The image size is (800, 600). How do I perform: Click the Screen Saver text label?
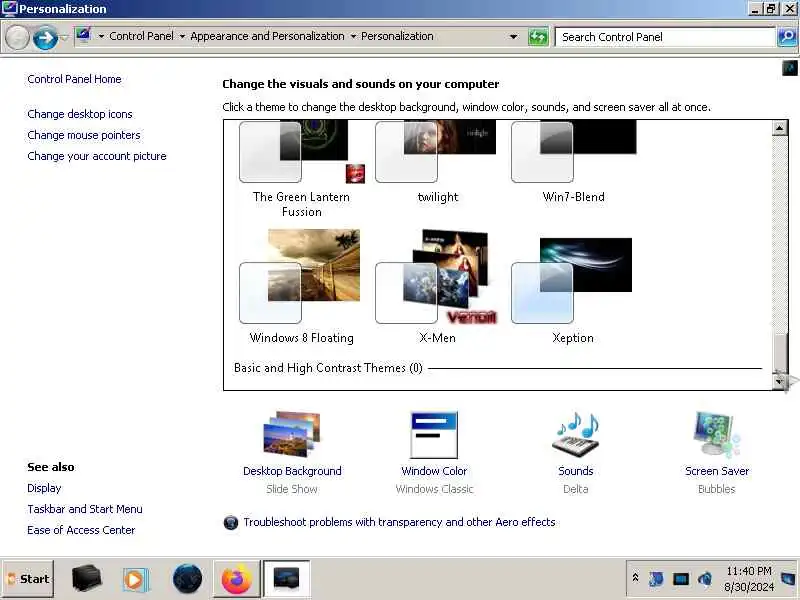[717, 471]
